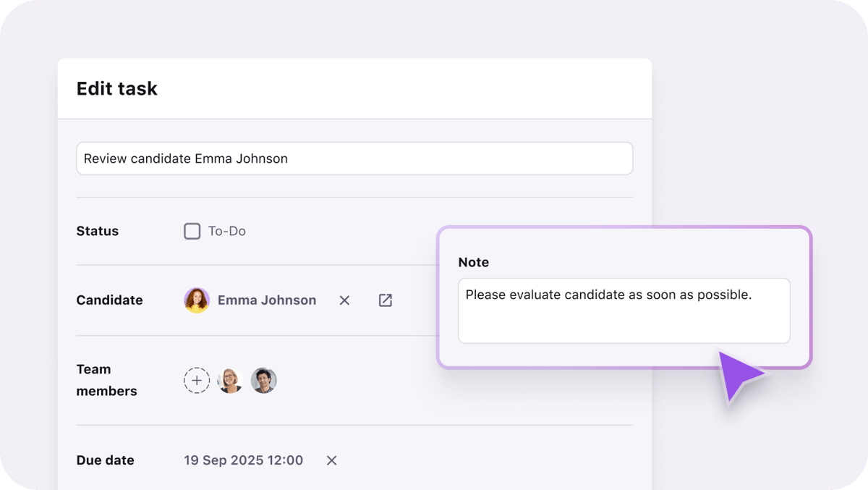The width and height of the screenshot is (868, 490).
Task: Click the Note section label
Action: [x=473, y=262]
